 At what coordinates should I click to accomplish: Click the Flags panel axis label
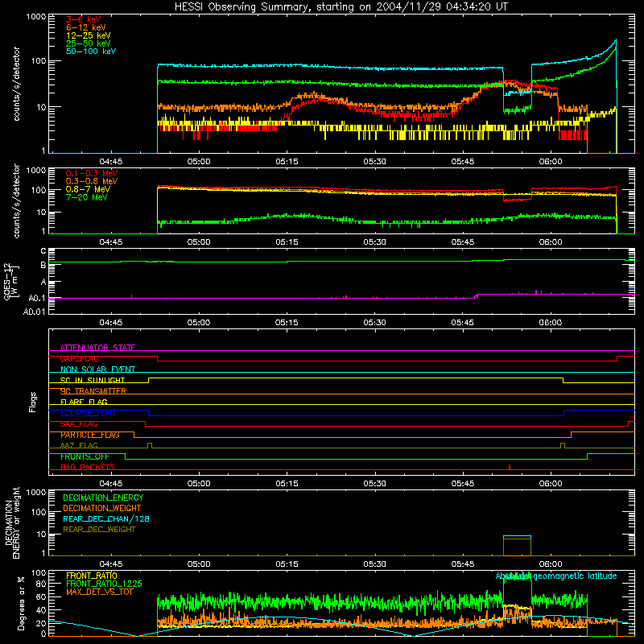[x=33, y=402]
